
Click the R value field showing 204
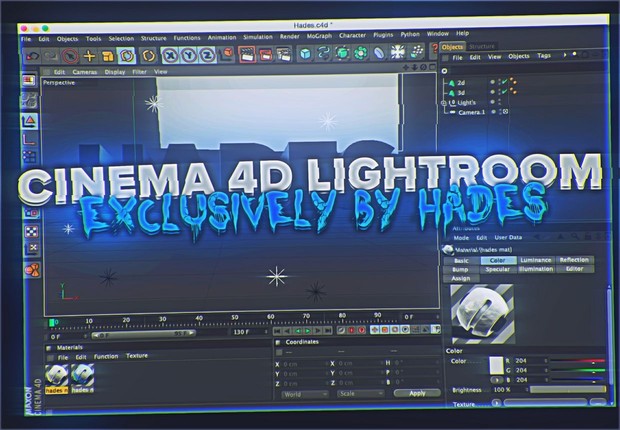(531, 361)
